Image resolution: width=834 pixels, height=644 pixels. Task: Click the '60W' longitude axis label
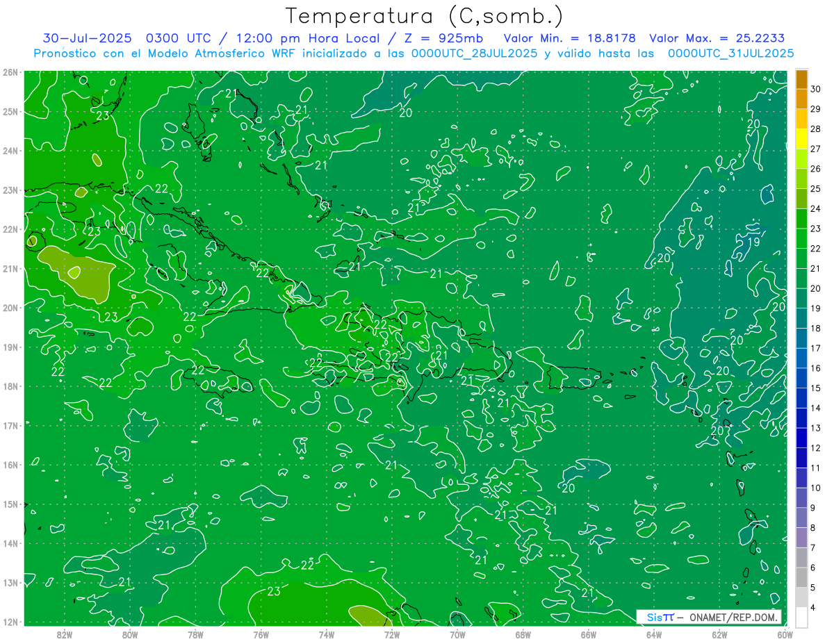click(784, 635)
